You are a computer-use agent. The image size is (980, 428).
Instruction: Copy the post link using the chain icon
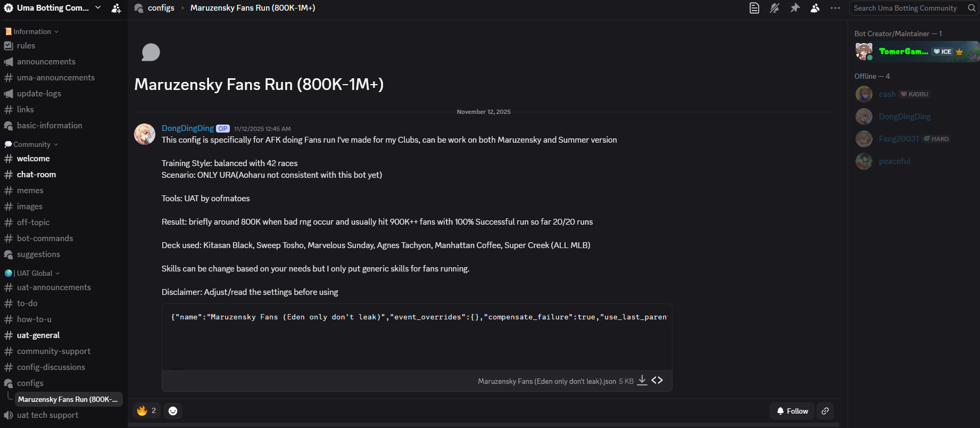point(825,411)
